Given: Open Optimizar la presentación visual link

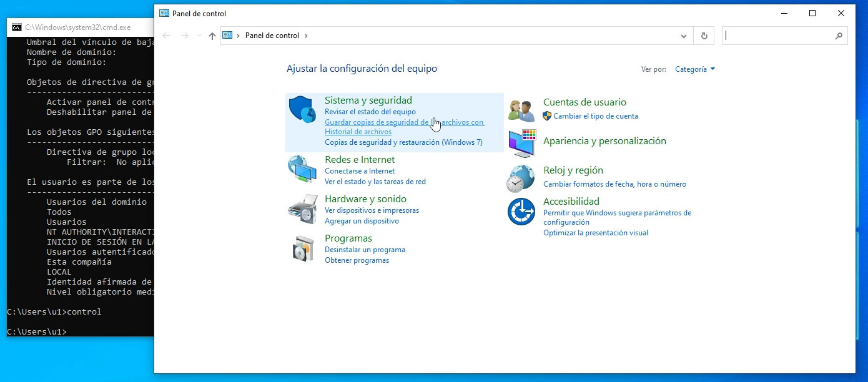Looking at the screenshot, I should pyautogui.click(x=595, y=233).
